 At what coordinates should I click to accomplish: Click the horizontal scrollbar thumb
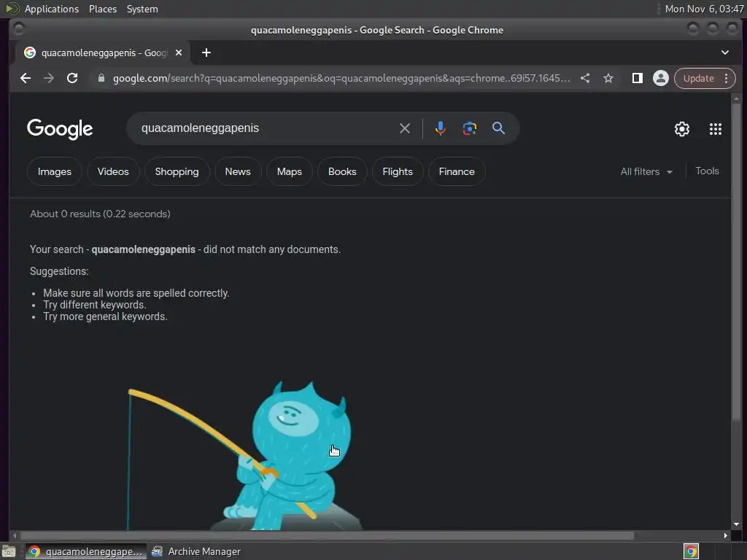(327, 535)
